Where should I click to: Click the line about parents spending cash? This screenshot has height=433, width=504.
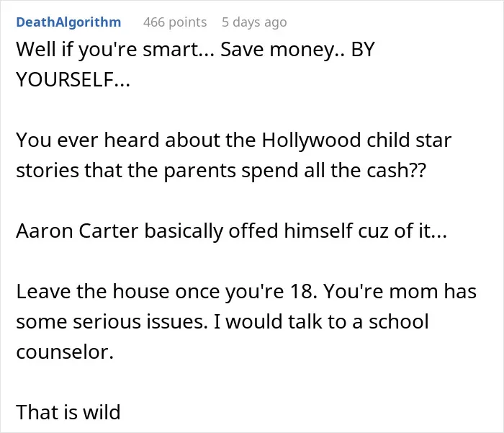coord(221,171)
